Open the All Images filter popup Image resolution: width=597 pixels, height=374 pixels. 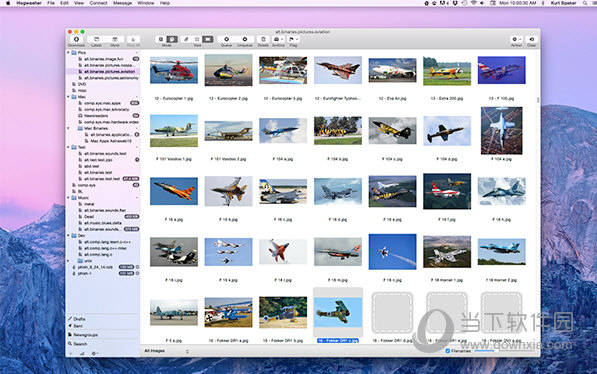point(166,351)
